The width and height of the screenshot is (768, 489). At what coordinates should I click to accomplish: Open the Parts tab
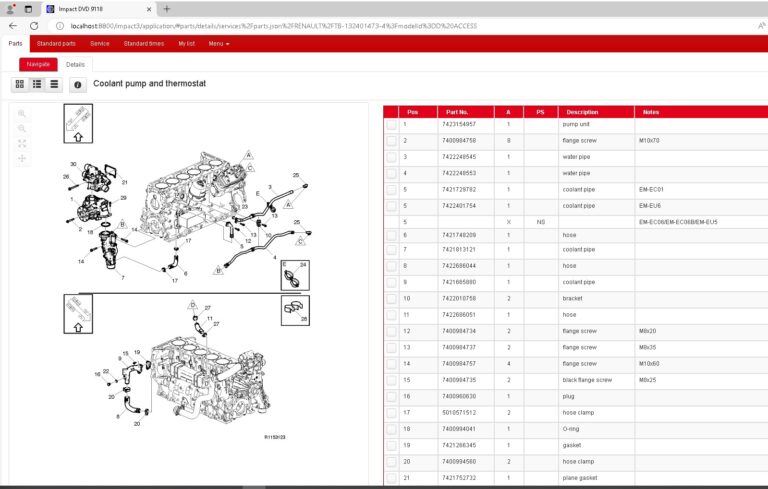[x=15, y=44]
